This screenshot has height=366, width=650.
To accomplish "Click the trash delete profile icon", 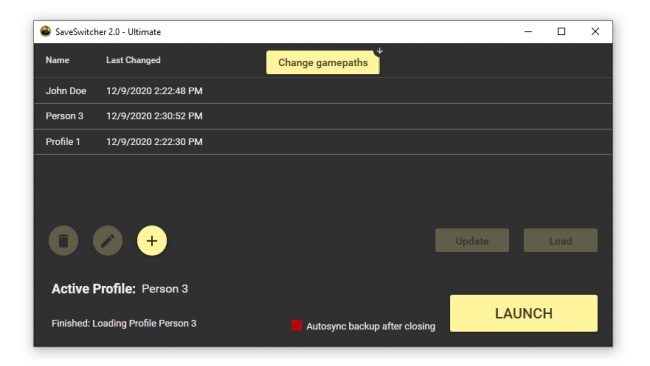I will click(63, 240).
